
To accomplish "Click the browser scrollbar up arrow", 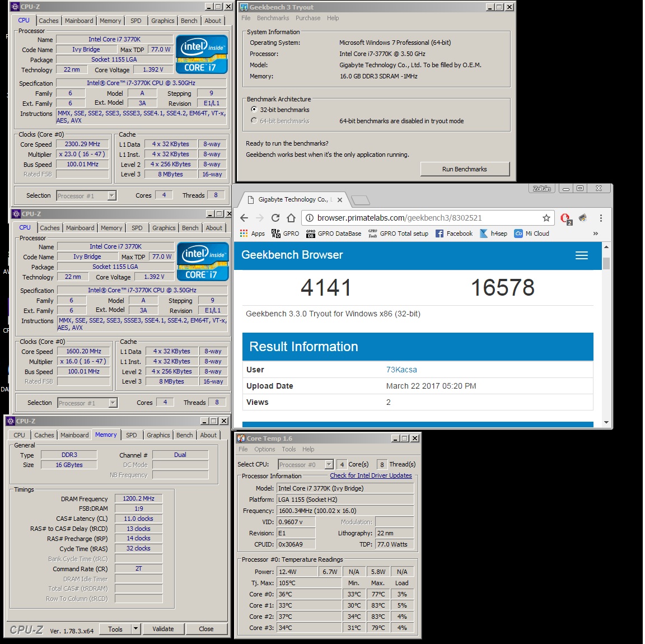I will tap(606, 247).
